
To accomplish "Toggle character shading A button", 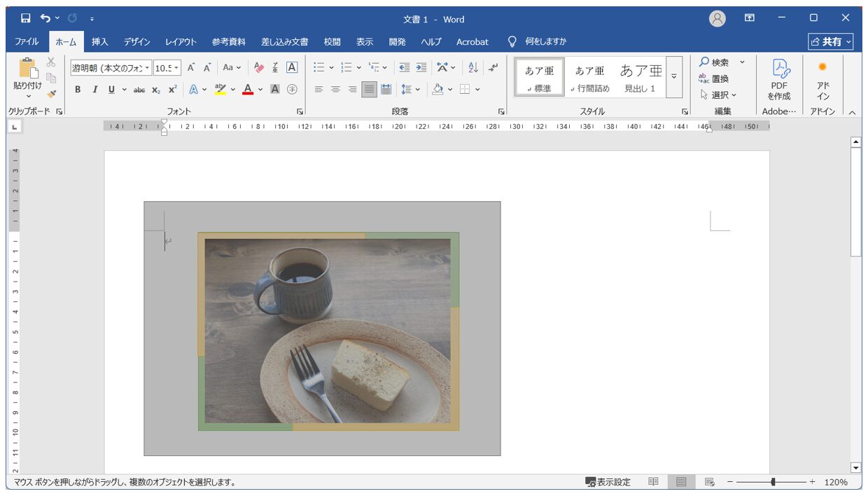I will 275,89.
